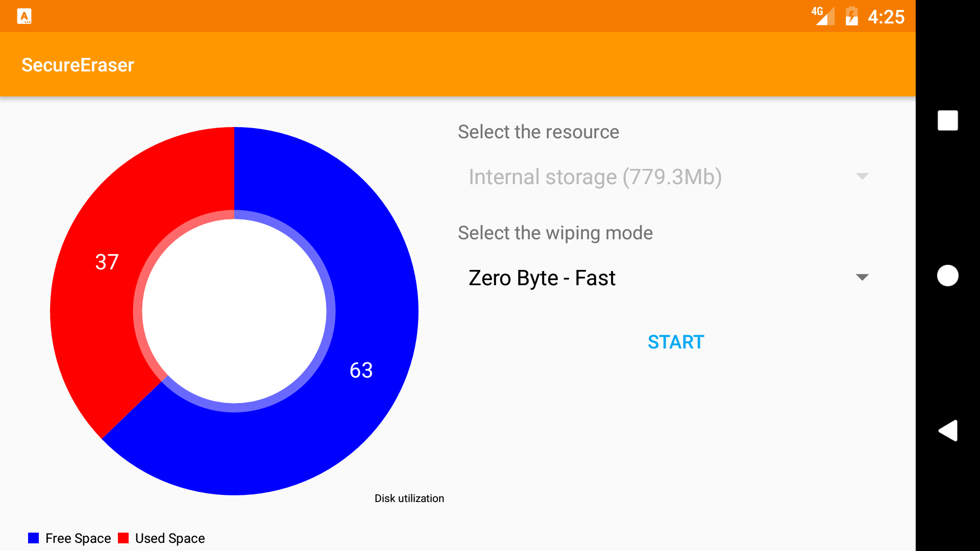Tap the blue free space slice labeled 63

tap(361, 370)
